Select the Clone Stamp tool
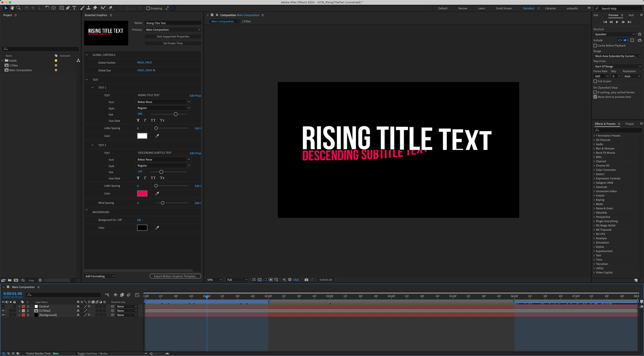 (89, 8)
